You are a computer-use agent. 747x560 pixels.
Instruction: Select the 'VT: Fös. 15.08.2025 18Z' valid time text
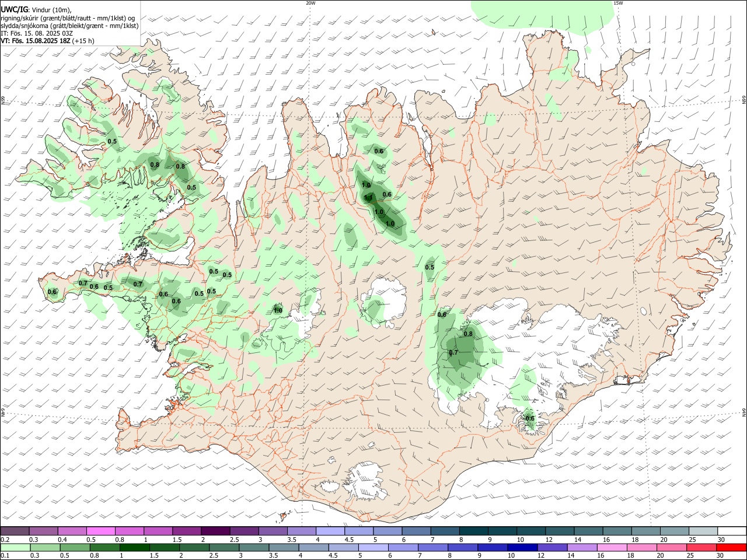(x=36, y=41)
